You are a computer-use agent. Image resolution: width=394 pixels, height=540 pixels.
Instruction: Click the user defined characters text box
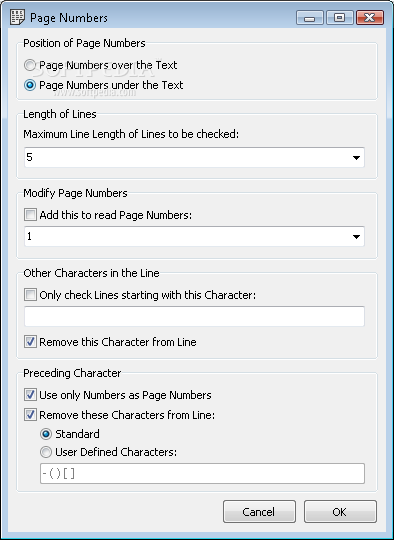[x=202, y=474]
